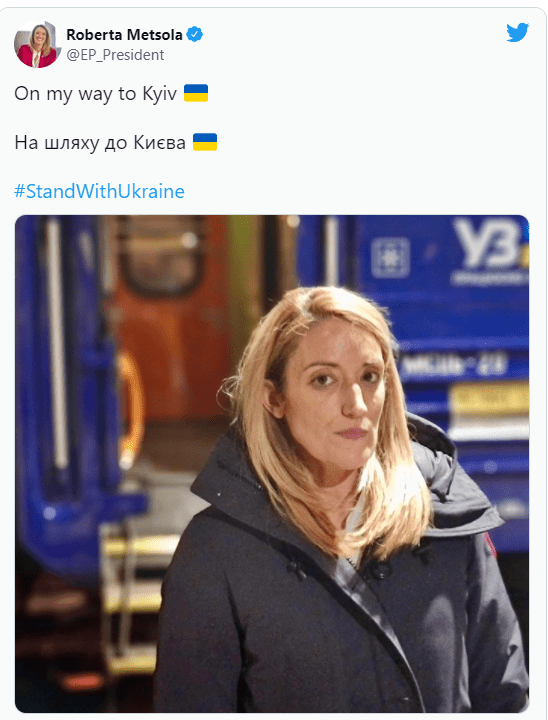Click the Ukraine flag emoji after Києва
Viewport: 548px width, 720px height.
coord(205,142)
